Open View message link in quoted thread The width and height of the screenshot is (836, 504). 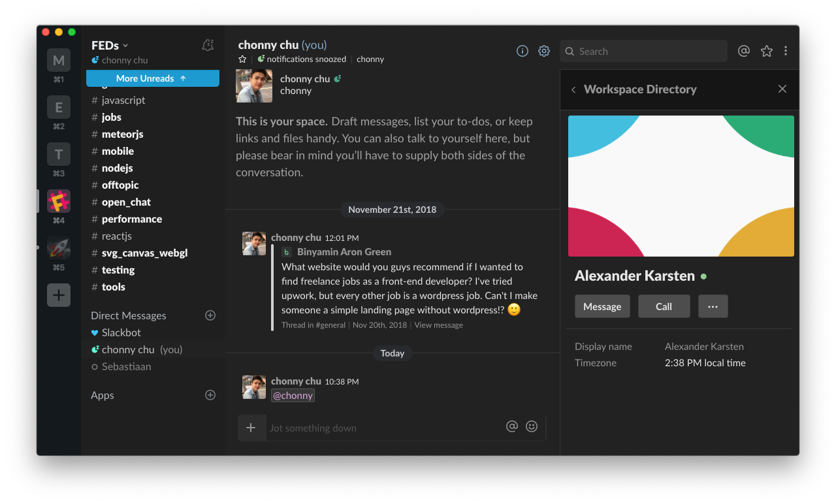438,324
